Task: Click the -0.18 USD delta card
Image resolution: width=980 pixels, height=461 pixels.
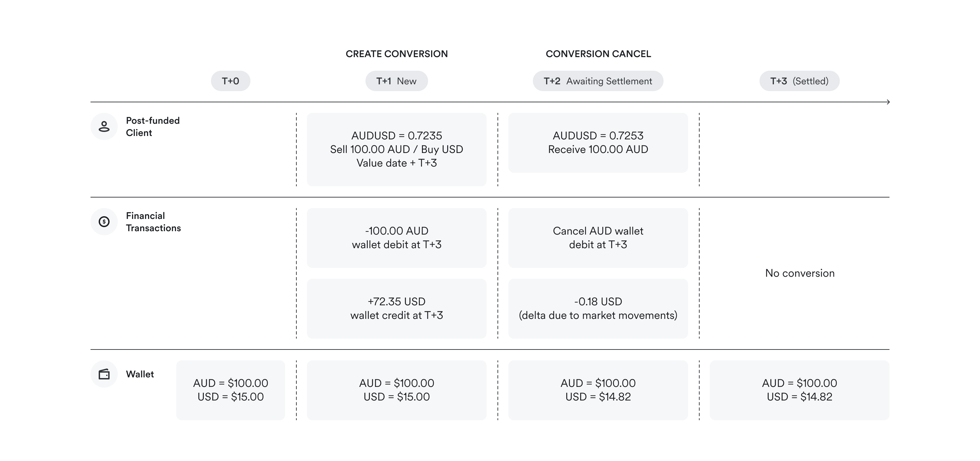Action: (x=598, y=308)
